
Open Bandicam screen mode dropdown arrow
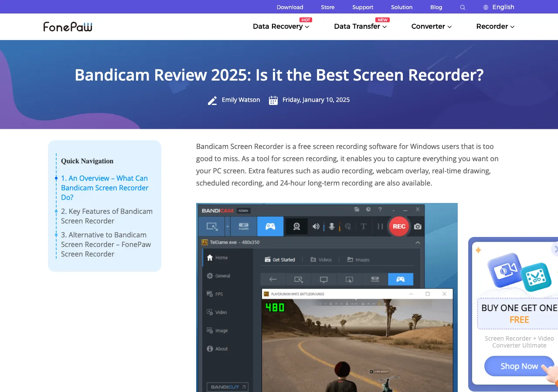coord(228,226)
